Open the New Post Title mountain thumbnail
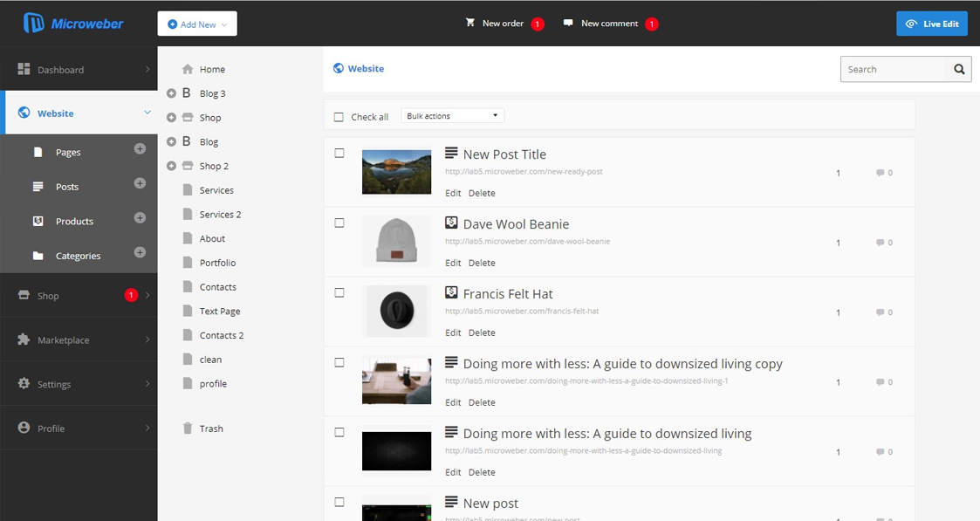The height and width of the screenshot is (521, 980). 396,172
